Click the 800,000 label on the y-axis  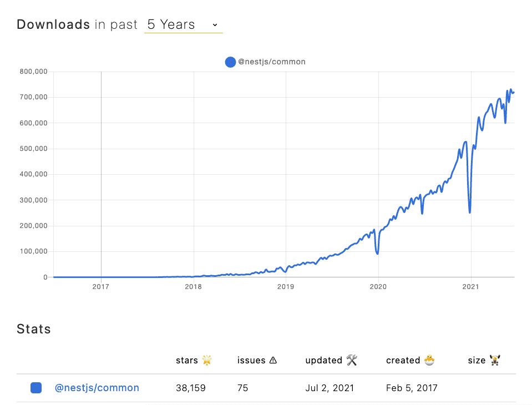(33, 72)
